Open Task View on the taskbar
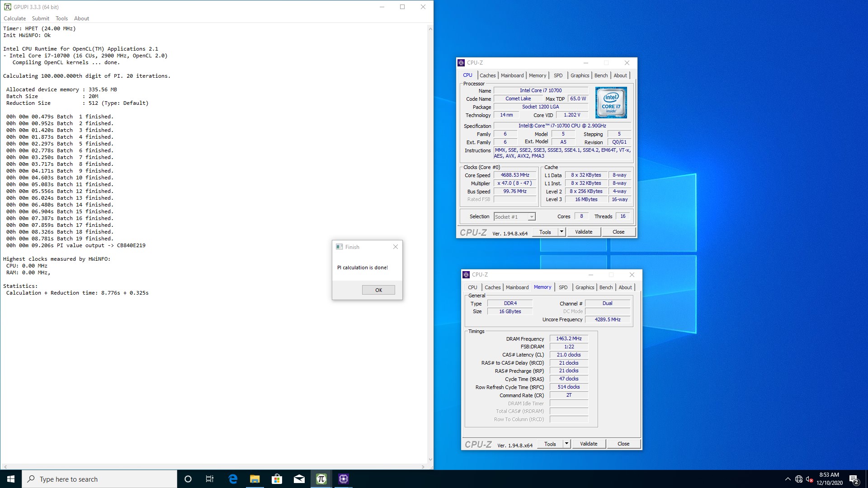This screenshot has width=868, height=488. tap(210, 479)
